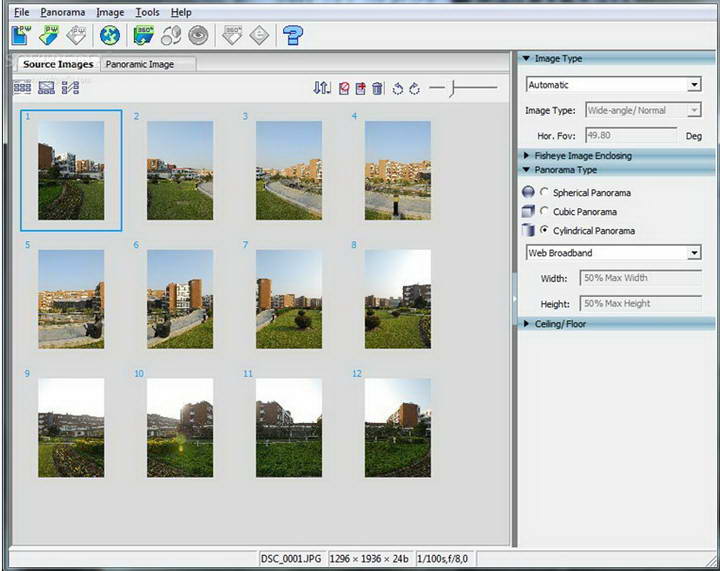Click the green 360° stitch icon
The image size is (720, 571).
[144, 36]
